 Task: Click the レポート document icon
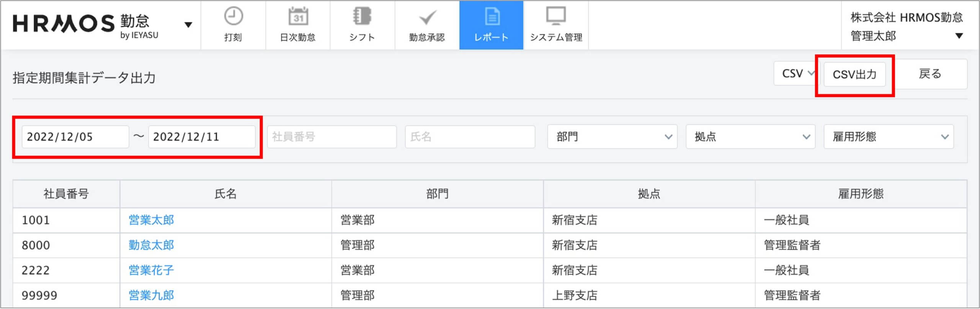492,17
